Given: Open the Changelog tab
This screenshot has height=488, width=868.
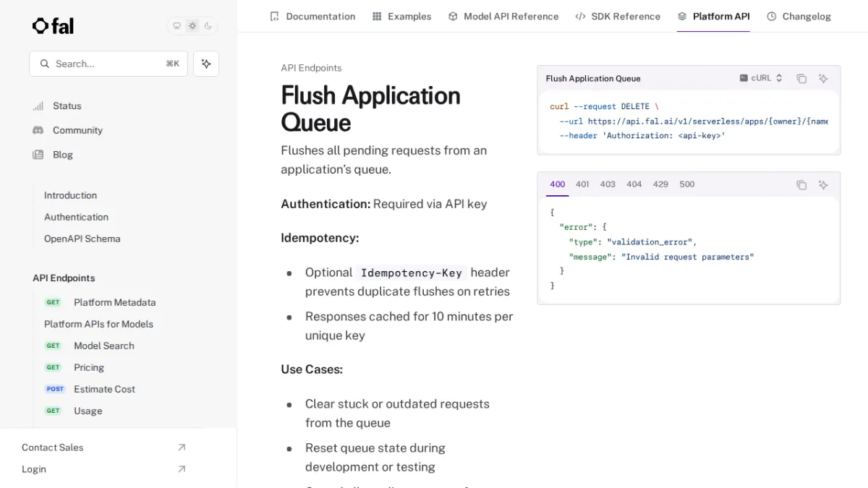Looking at the screenshot, I should point(799,16).
